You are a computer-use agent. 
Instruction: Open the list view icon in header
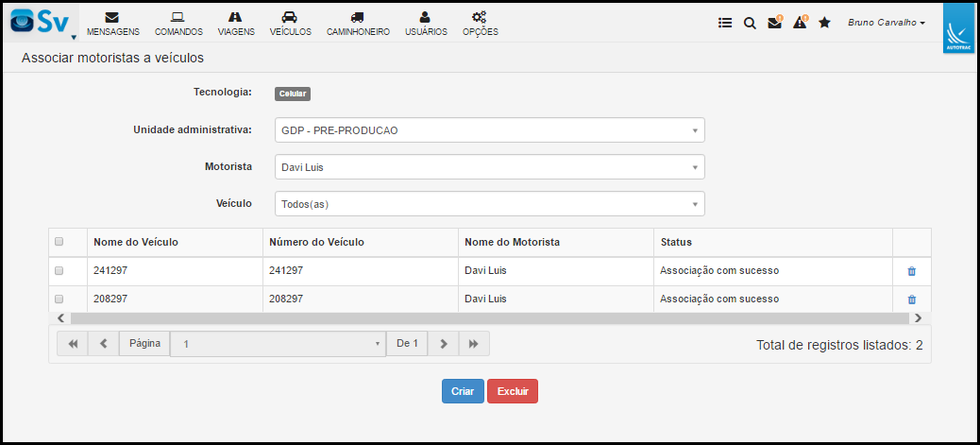pos(725,23)
